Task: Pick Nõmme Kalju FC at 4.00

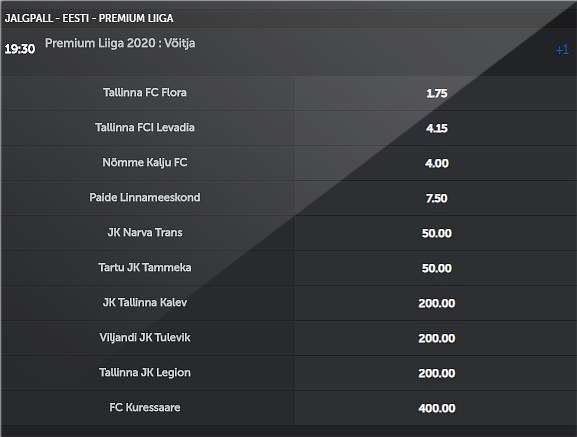Action: click(x=436, y=163)
